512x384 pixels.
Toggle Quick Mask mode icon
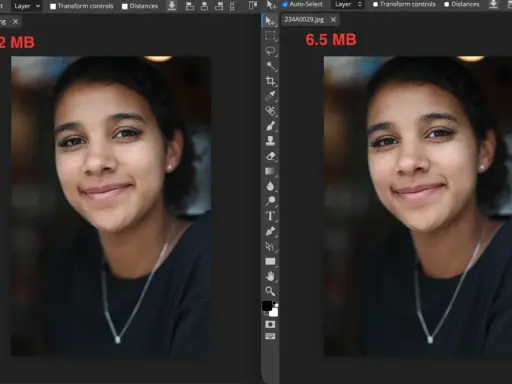click(270, 324)
